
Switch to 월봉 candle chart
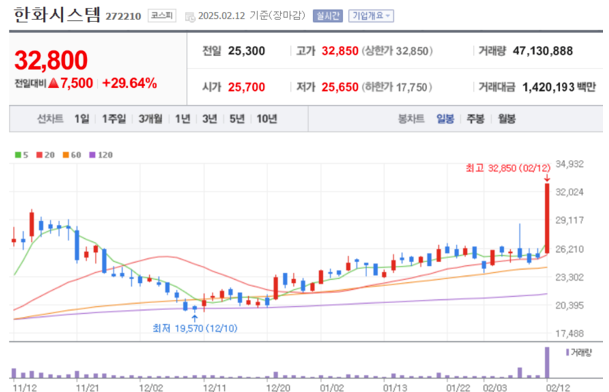pos(506,119)
